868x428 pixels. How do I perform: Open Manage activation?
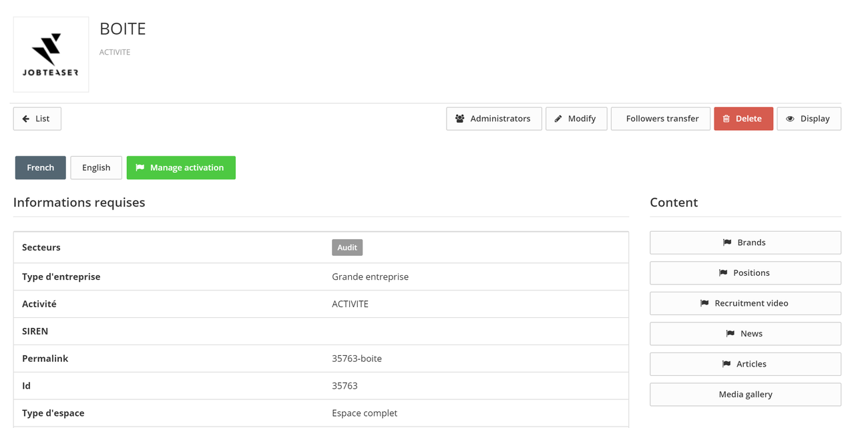coord(181,168)
